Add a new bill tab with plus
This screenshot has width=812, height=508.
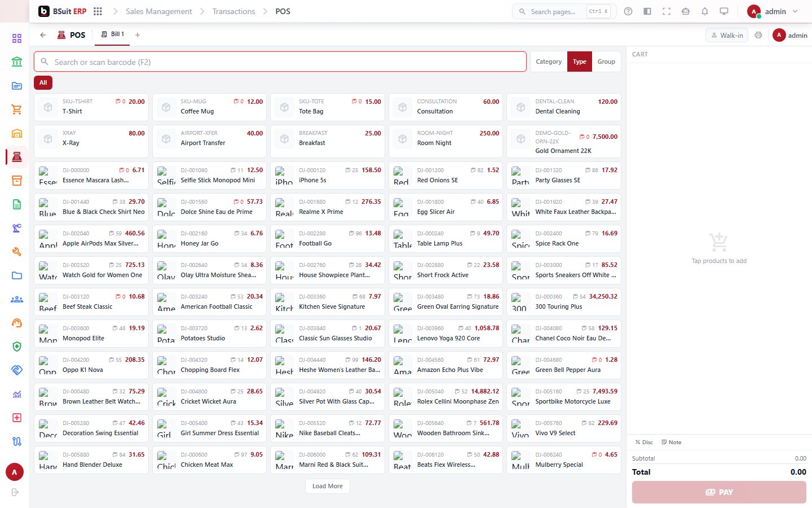(138, 35)
